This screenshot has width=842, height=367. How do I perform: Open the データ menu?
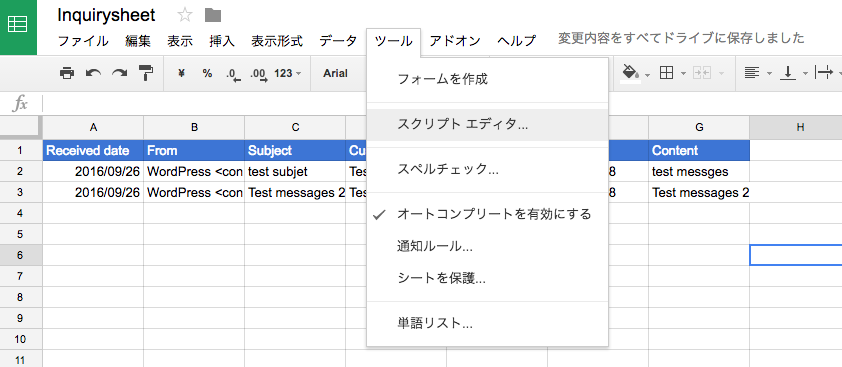pos(338,41)
